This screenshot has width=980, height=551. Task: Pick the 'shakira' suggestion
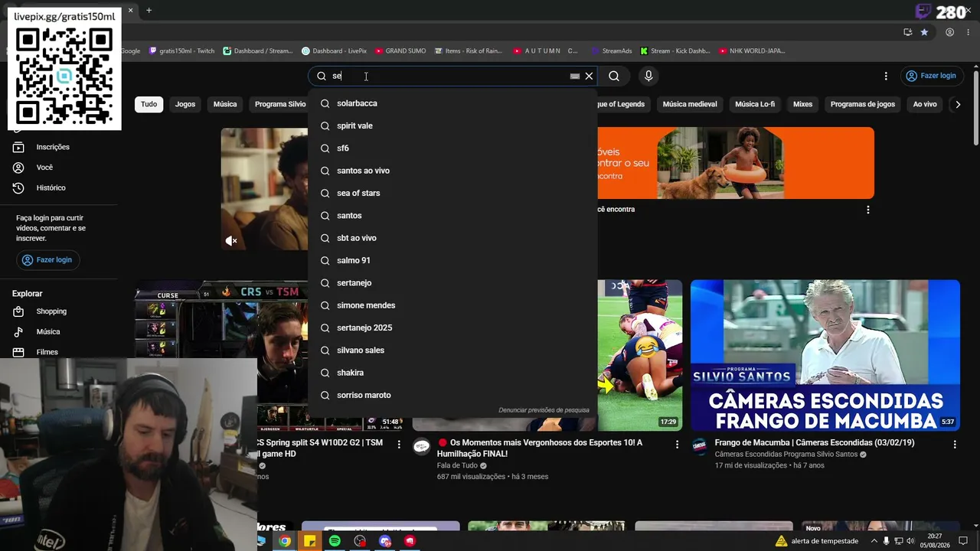pos(452,373)
